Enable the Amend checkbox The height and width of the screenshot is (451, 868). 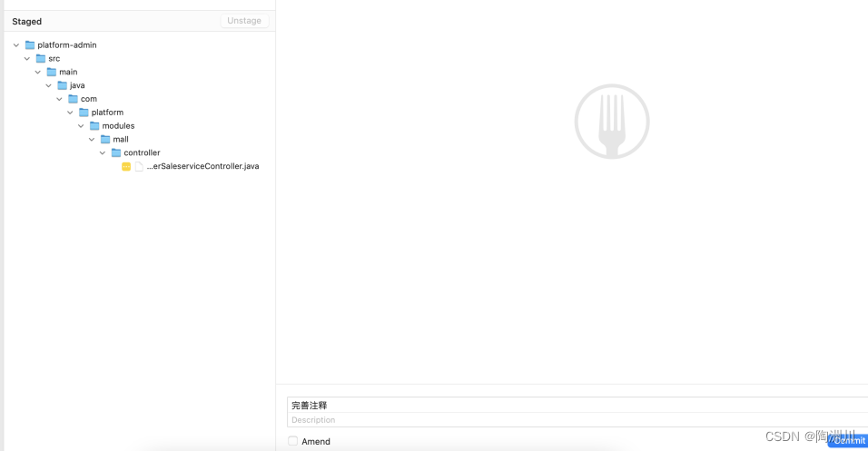tap(293, 441)
